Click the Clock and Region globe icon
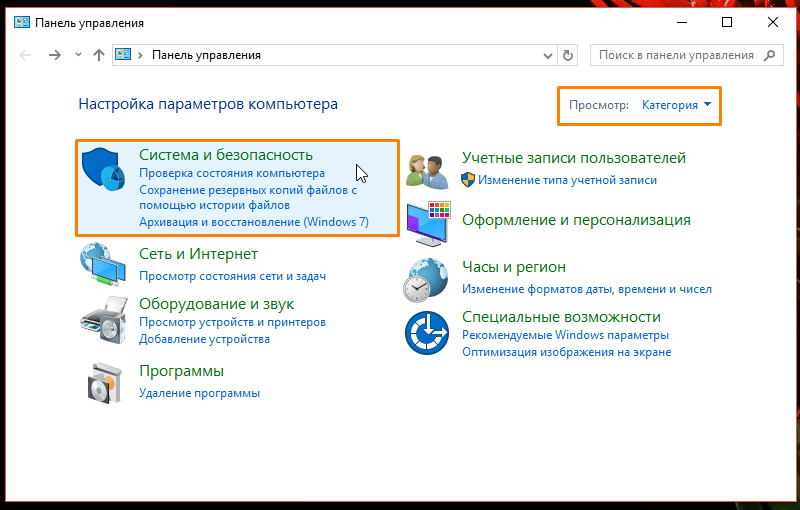 (426, 280)
